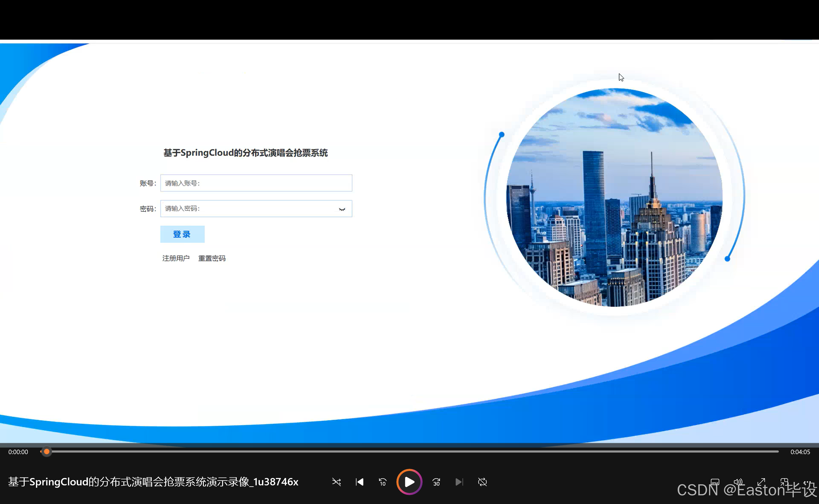This screenshot has height=504, width=819.
Task: Click the 重置密码 reset password link
Action: (x=212, y=258)
